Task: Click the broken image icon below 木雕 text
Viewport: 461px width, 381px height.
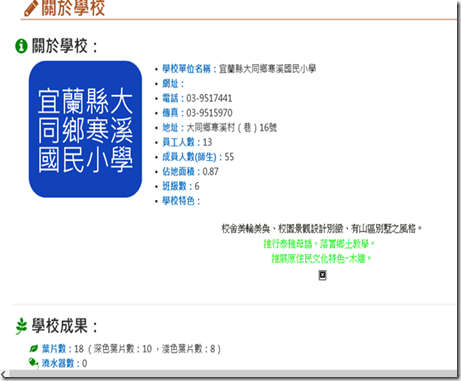Action: (322, 275)
